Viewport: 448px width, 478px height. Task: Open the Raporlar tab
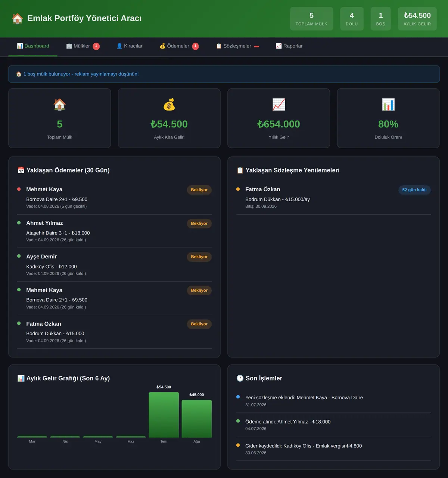(x=289, y=46)
